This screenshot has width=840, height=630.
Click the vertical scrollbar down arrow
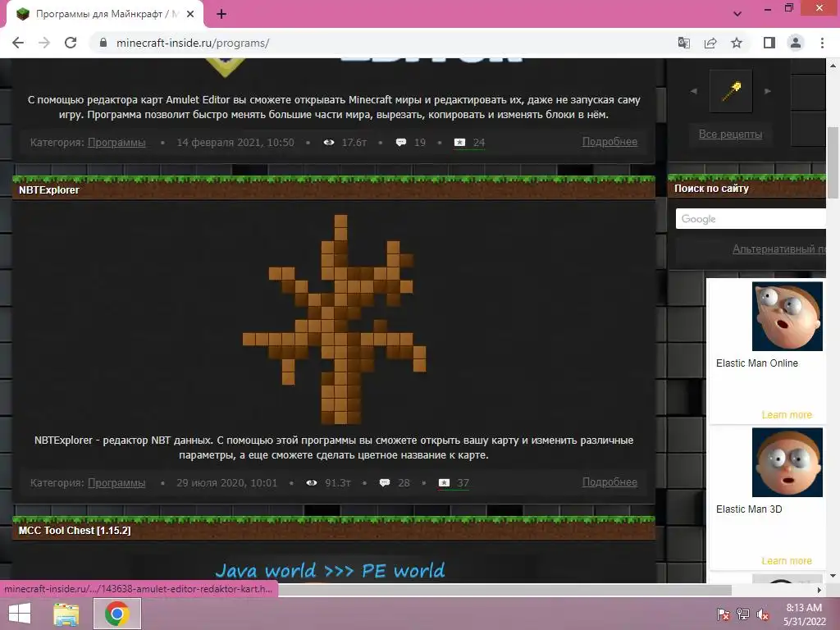833,576
